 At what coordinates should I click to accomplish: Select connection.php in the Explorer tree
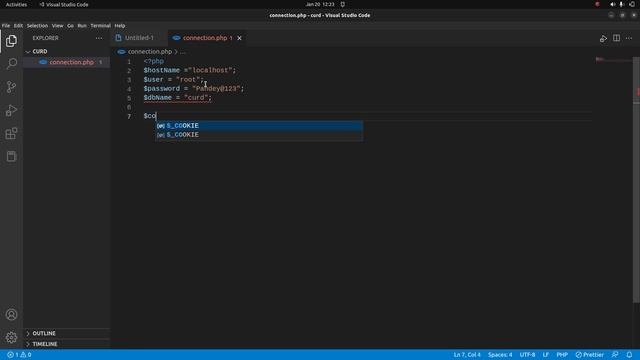click(67, 62)
